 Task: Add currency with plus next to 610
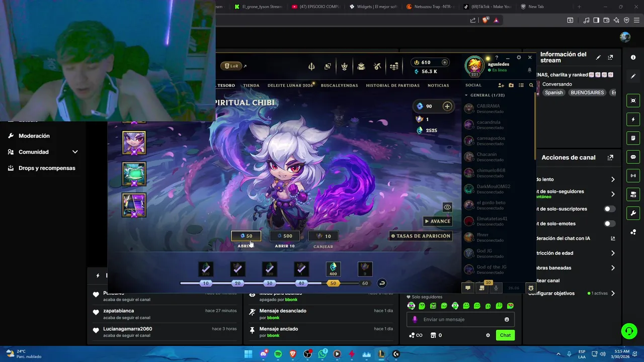tap(444, 62)
